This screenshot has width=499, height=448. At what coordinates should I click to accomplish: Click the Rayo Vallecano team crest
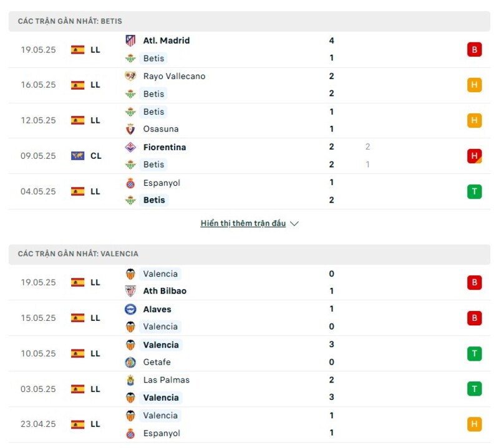(x=131, y=76)
